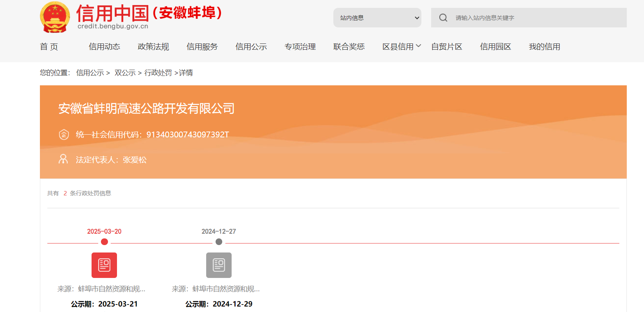This screenshot has height=312, width=644.
Task: Click the legal representative person icon
Action: [63, 159]
